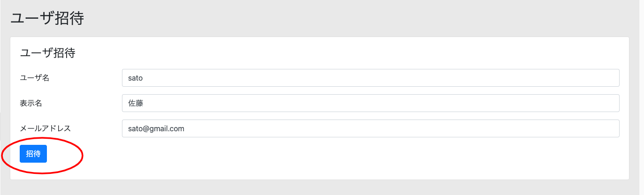Submit the invitation form with 招待
The image size is (644, 195).
(x=33, y=154)
